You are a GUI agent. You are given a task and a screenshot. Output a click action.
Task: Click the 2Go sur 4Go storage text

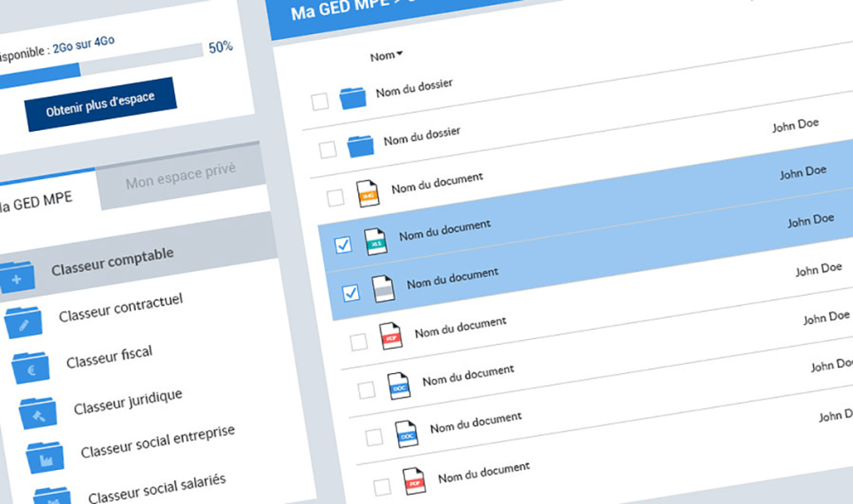84,45
